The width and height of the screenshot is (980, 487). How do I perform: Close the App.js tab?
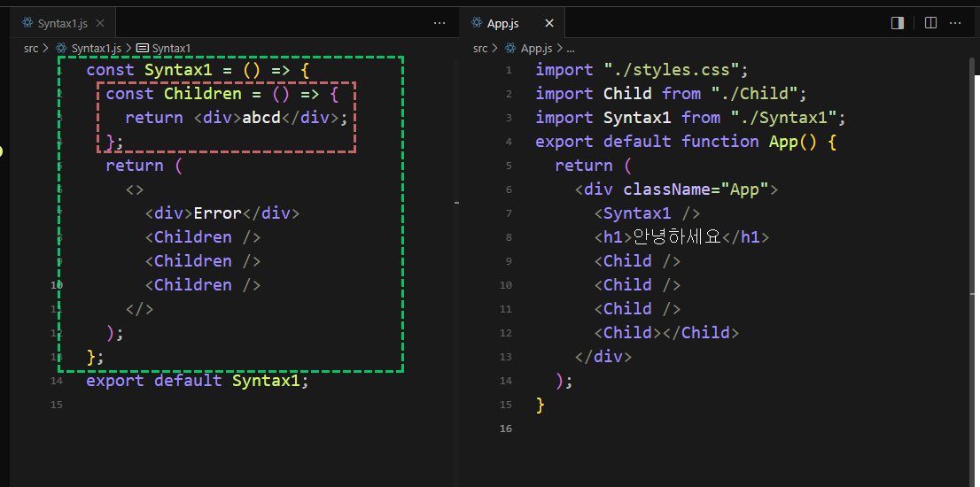pos(549,23)
